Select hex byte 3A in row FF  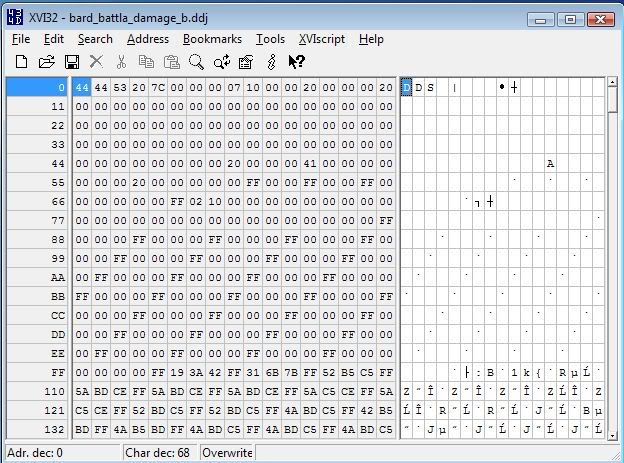[x=196, y=372]
